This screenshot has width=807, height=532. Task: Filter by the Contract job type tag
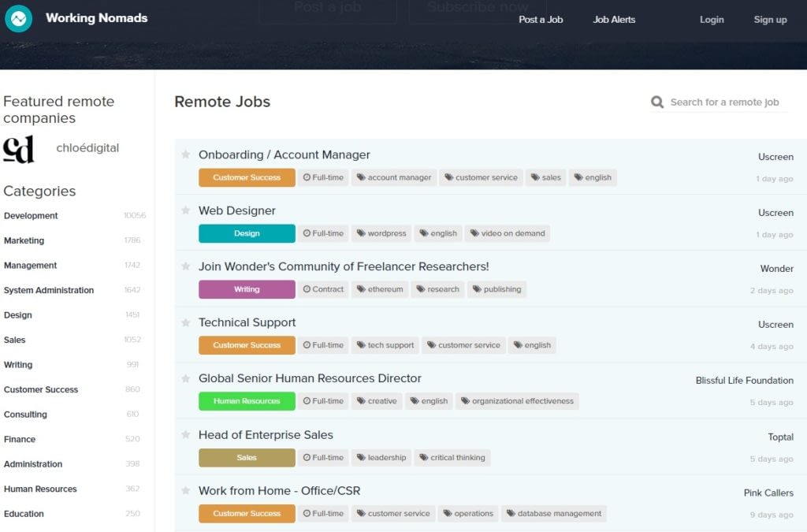click(x=323, y=289)
